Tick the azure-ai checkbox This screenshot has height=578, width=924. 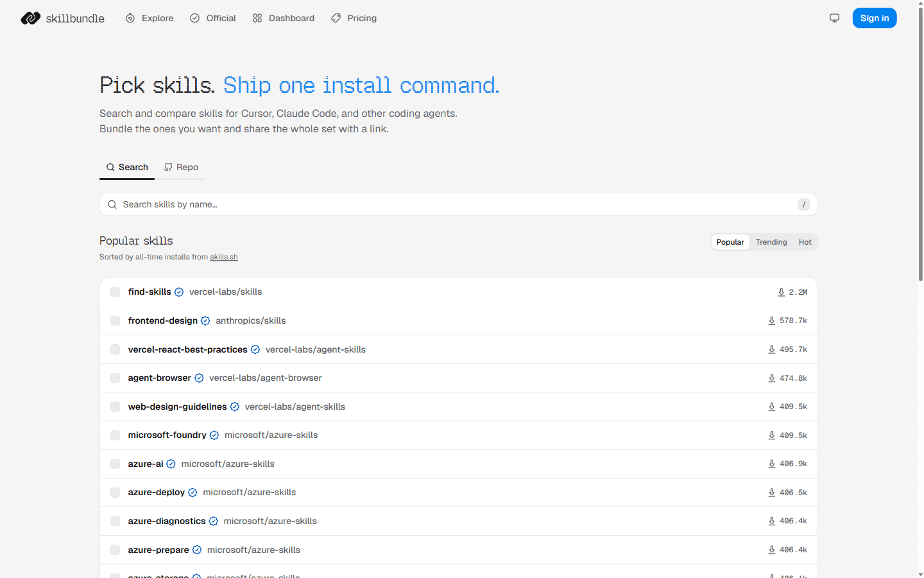pos(115,464)
